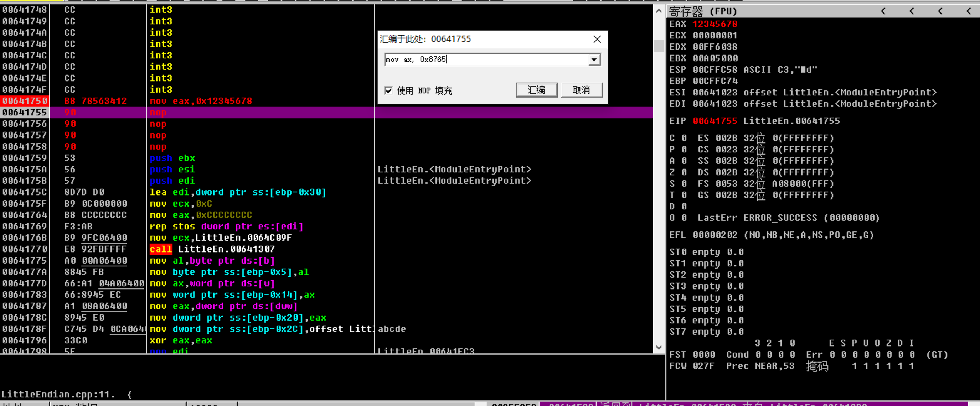The height and width of the screenshot is (406, 980).
Task: Click the first left arrow in registers header
Action: coord(883,11)
